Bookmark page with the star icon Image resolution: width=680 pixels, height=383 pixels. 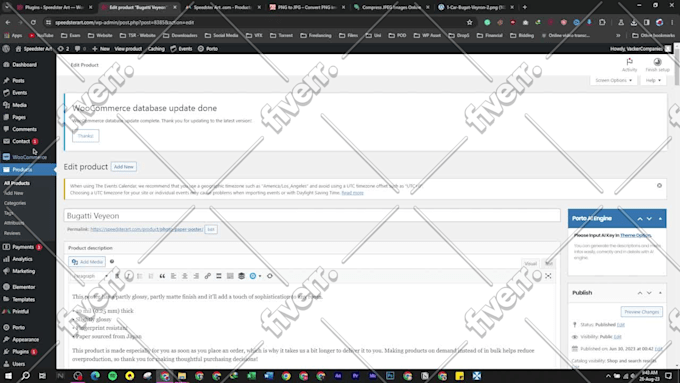(x=469, y=23)
